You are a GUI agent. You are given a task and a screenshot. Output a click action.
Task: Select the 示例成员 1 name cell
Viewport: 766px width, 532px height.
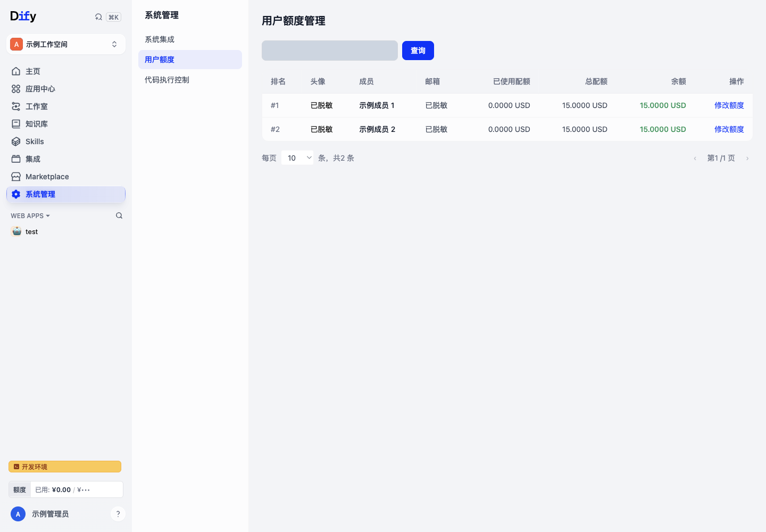tap(377, 105)
